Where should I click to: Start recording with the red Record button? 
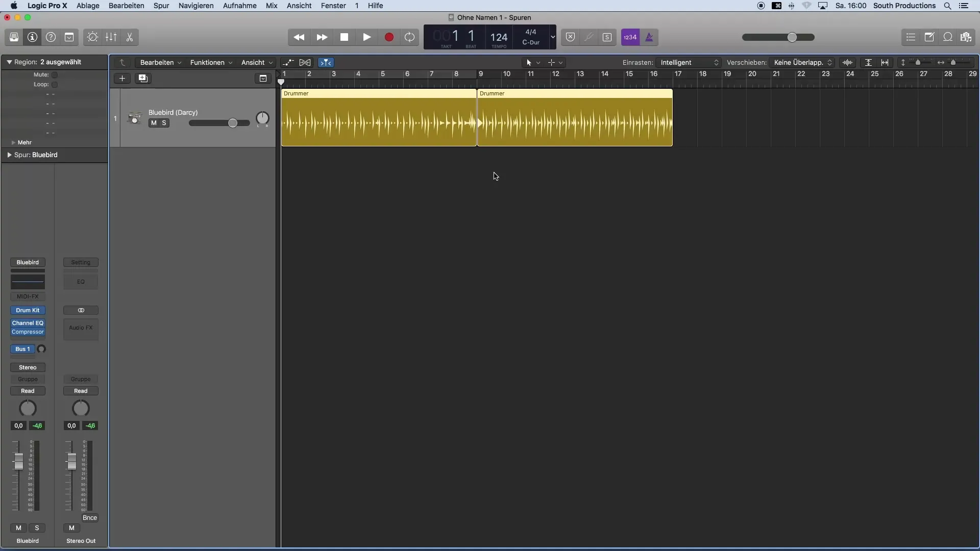(389, 37)
